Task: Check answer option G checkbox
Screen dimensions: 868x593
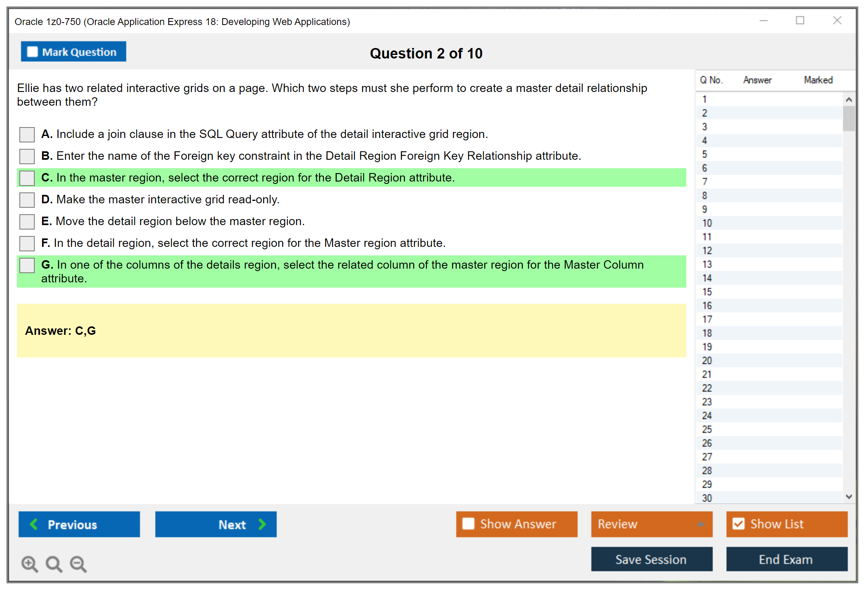Action: coord(26,265)
